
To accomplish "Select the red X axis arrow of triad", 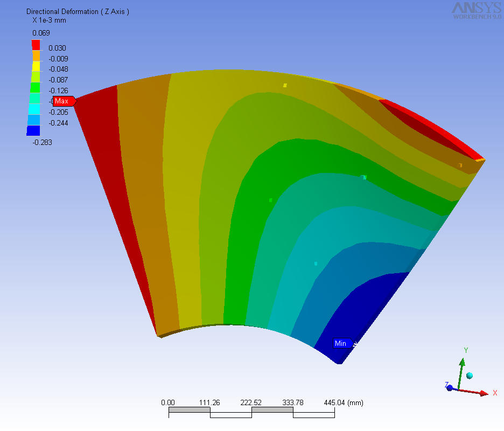I will (473, 392).
